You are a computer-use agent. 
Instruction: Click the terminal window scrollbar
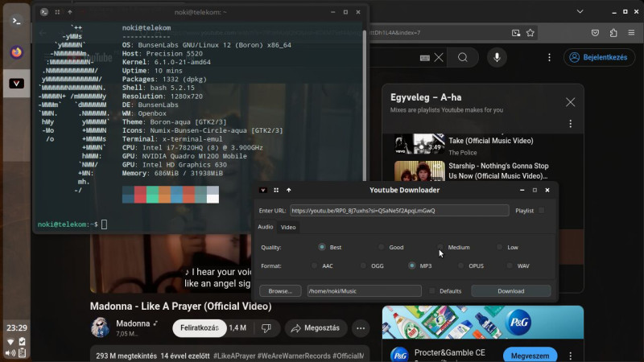(365, 106)
